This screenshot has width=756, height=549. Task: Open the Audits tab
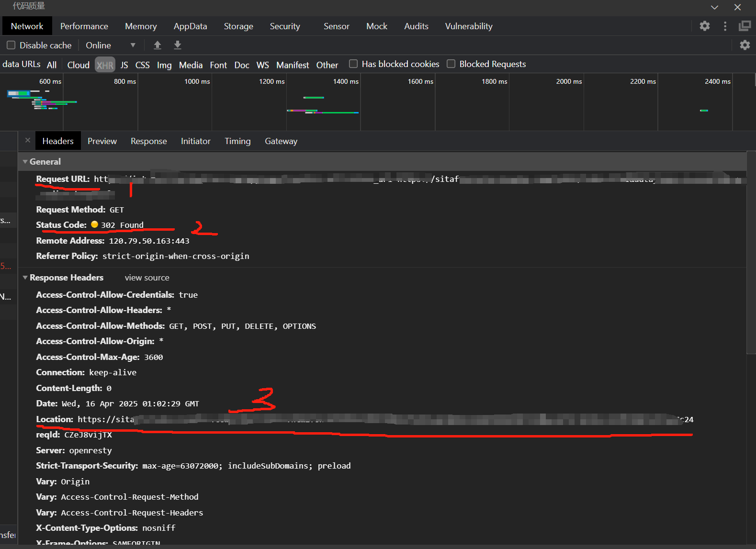(416, 26)
